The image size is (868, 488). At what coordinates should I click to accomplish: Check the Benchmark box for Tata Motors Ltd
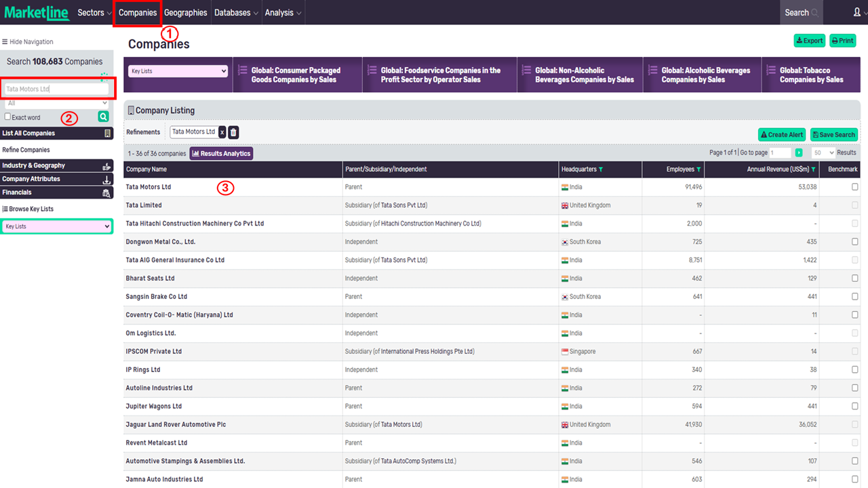click(855, 187)
